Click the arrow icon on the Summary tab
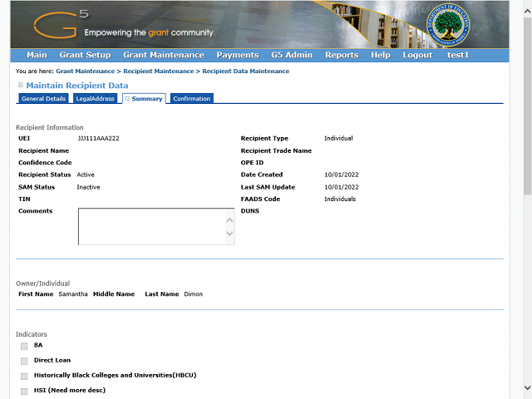The height and width of the screenshot is (399, 532). coord(127,98)
